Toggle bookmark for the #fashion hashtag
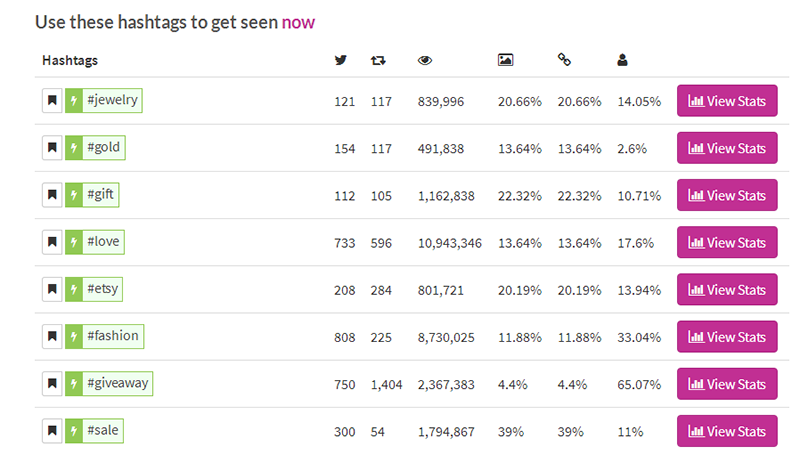The height and width of the screenshot is (463, 800). pyautogui.click(x=52, y=336)
